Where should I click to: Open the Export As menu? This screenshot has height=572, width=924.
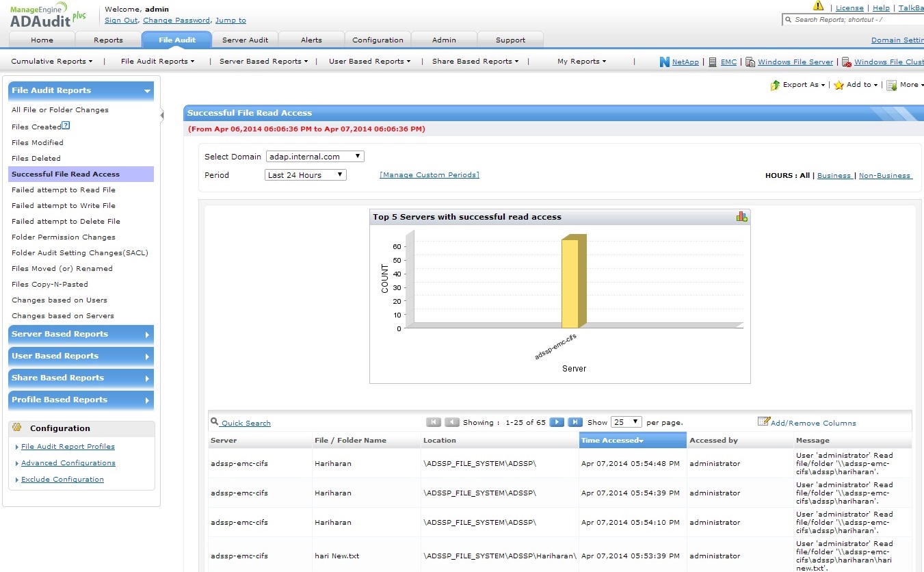(798, 85)
